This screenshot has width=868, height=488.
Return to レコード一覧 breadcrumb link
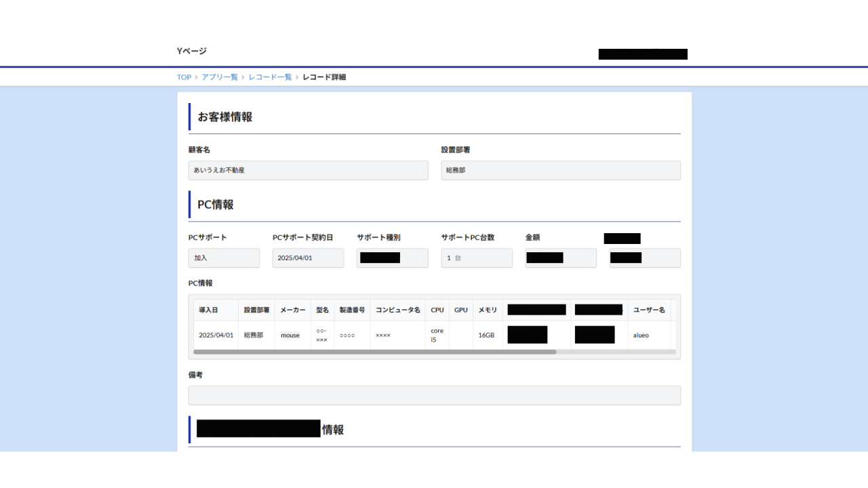pyautogui.click(x=270, y=77)
